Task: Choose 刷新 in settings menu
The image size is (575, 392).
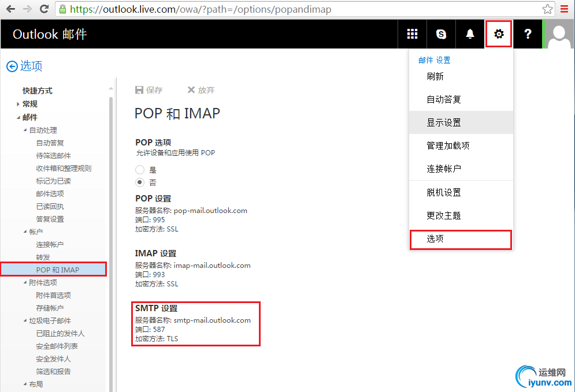Action: [x=461, y=77]
